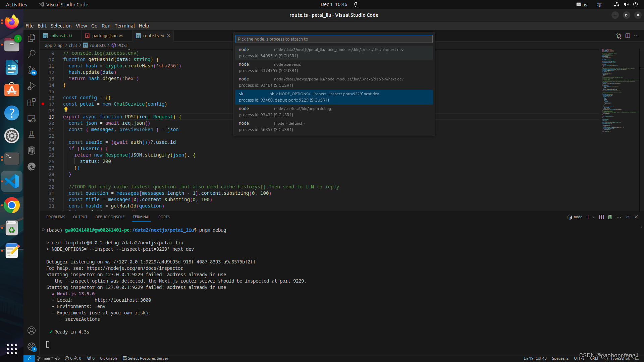Click the process picker input field

(334, 39)
